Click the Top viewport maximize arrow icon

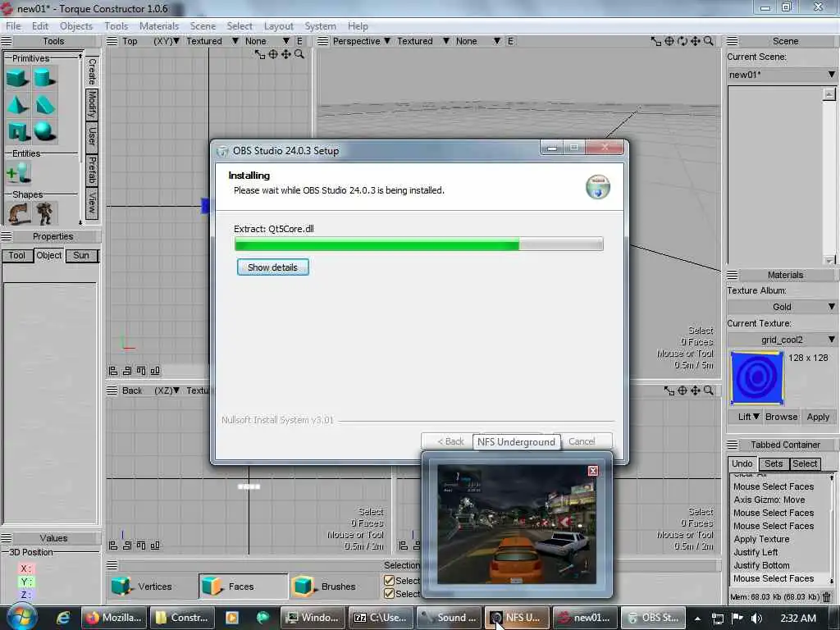click(x=260, y=54)
